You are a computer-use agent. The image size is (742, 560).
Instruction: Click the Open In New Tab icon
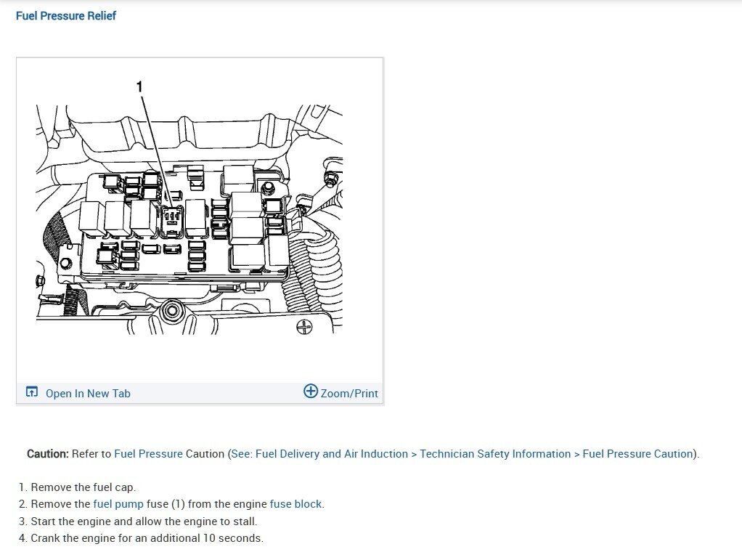[32, 392]
